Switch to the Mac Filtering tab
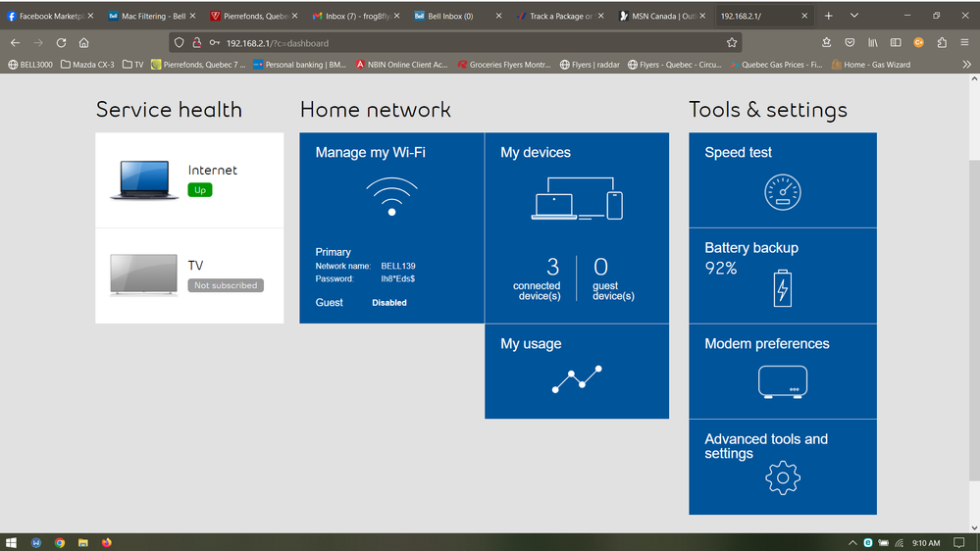 [x=152, y=17]
